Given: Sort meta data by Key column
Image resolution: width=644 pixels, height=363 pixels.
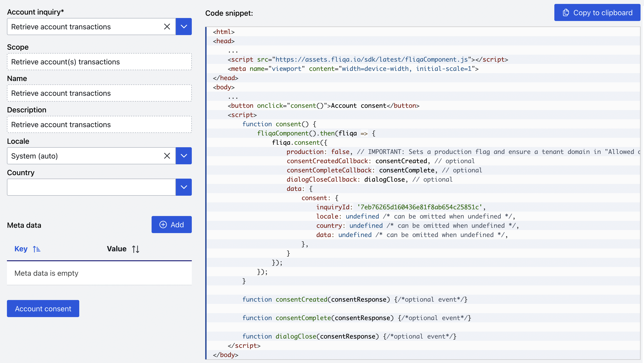Looking at the screenshot, I should tap(37, 249).
